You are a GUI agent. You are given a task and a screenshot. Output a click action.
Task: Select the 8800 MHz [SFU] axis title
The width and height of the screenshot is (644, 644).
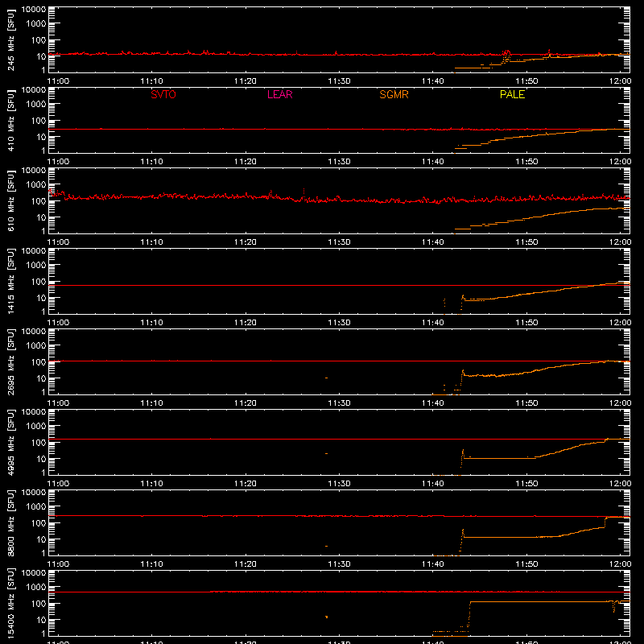click(x=10, y=522)
